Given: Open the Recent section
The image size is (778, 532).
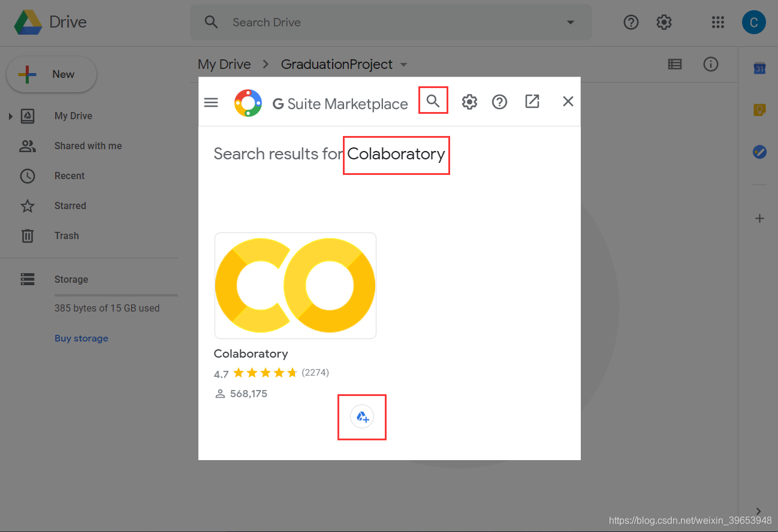Looking at the screenshot, I should coord(70,176).
